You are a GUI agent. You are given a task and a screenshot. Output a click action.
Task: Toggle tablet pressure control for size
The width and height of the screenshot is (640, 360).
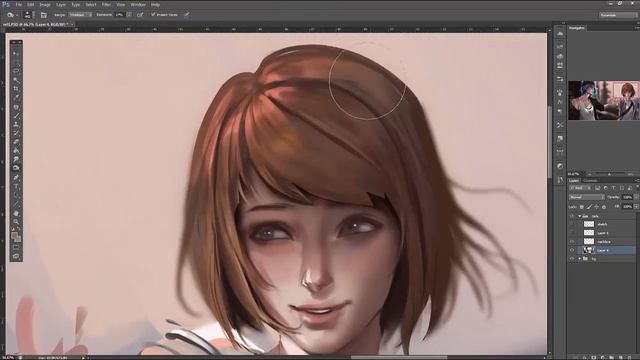point(187,15)
